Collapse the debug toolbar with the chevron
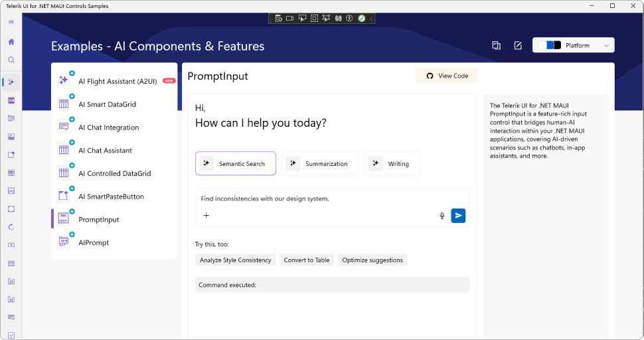The height and width of the screenshot is (340, 644). tap(371, 19)
